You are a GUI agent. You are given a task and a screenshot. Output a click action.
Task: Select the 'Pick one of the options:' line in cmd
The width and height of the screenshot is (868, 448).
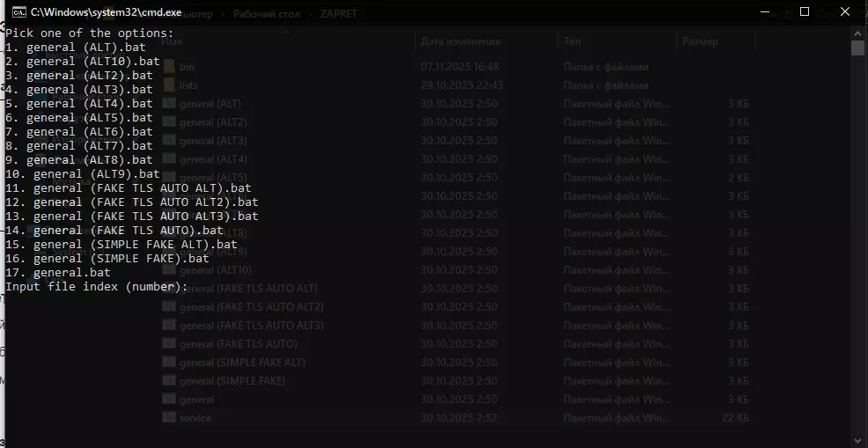pos(90,33)
